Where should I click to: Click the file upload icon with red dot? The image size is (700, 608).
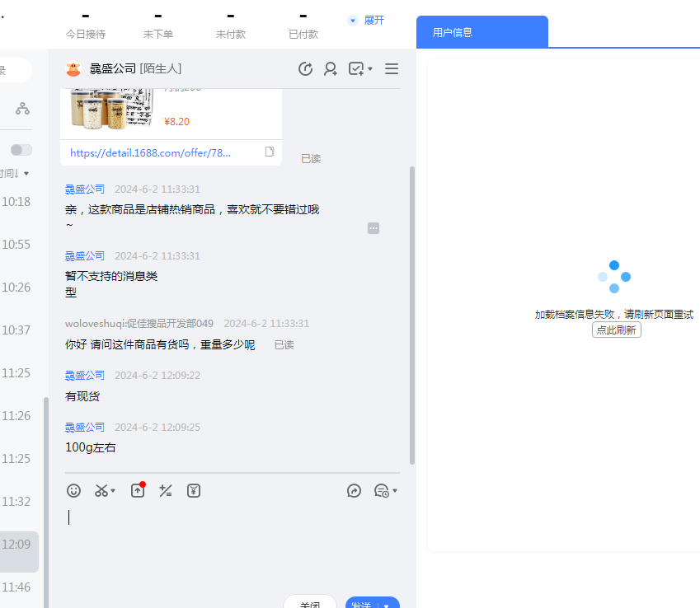point(138,491)
